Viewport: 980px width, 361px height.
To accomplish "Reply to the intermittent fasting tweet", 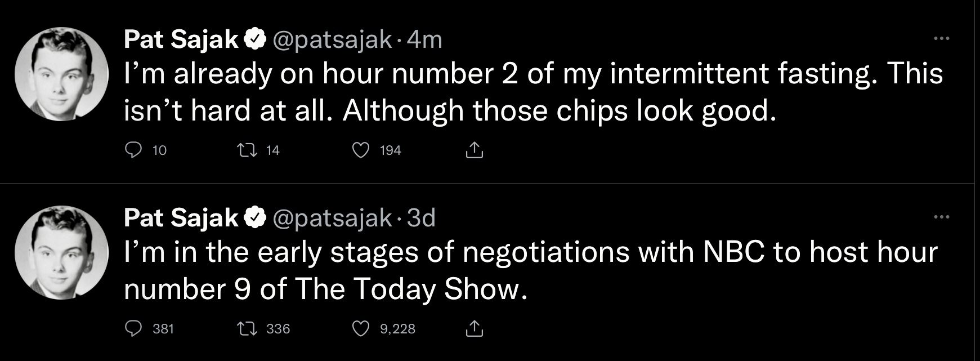I will (133, 150).
